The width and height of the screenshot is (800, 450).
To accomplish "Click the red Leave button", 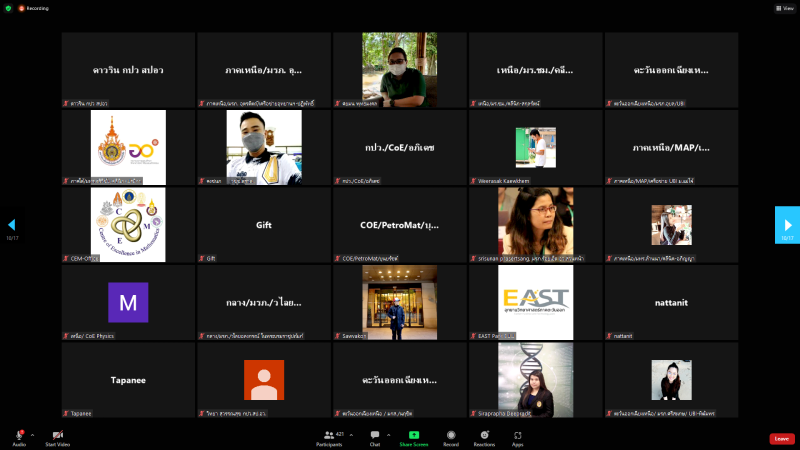I will tap(782, 438).
